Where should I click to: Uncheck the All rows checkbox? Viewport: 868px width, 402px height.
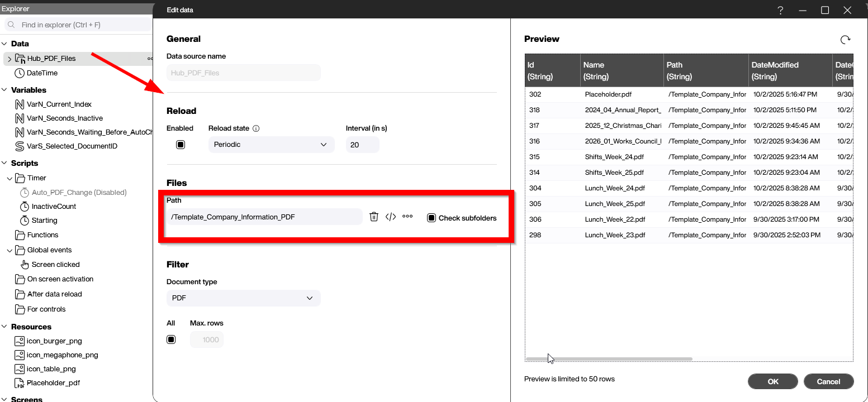click(x=171, y=339)
